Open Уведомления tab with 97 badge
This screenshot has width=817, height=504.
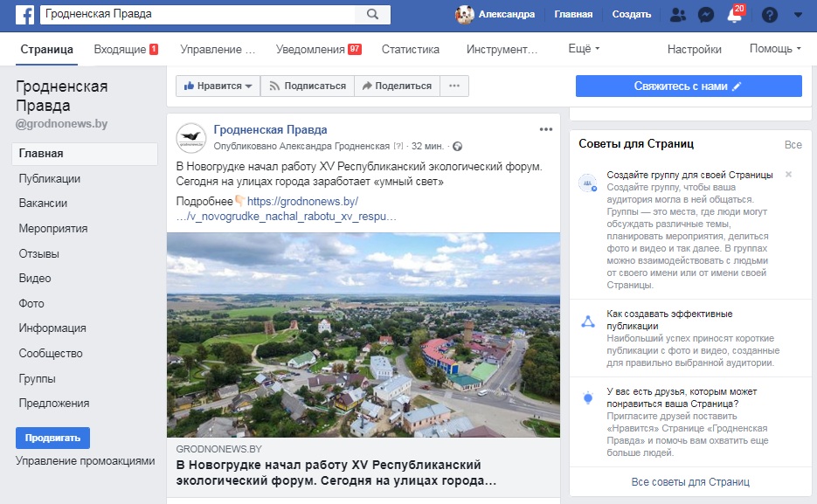coord(318,50)
